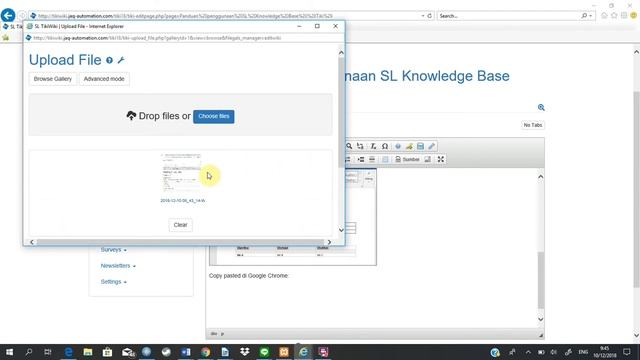Open the Action Center notifications icon
The width and height of the screenshot is (640, 360).
pos(627,352)
